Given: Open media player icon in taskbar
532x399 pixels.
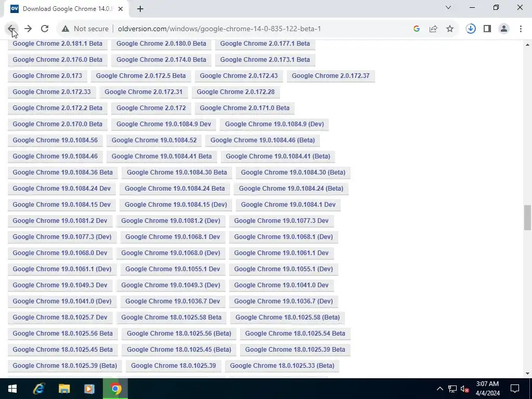Looking at the screenshot, I should (89, 389).
